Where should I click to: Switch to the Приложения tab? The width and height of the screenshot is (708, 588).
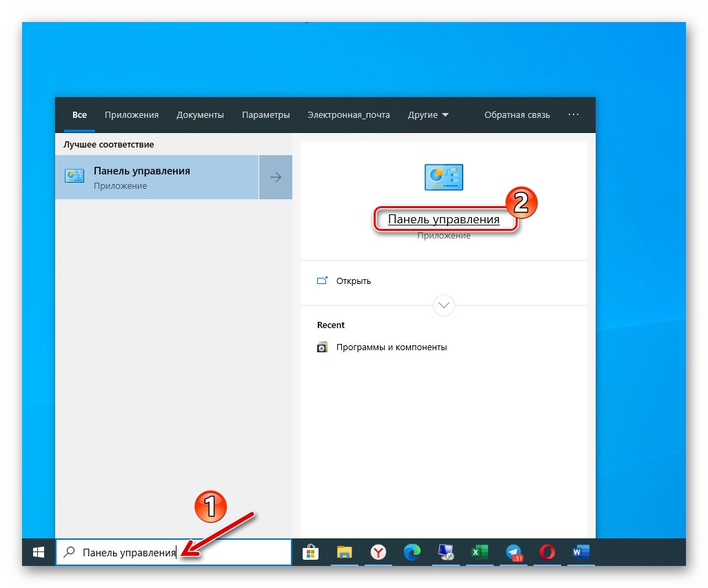tap(132, 115)
